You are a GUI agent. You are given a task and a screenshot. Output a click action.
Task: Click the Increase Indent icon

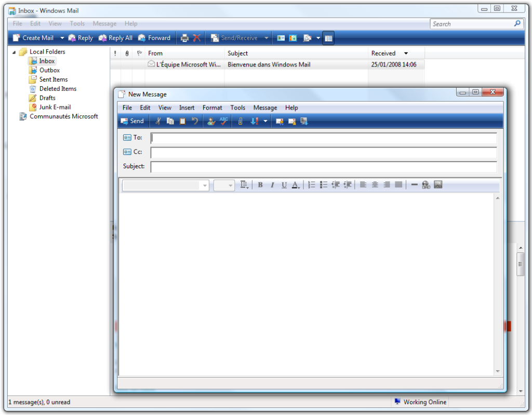click(348, 184)
